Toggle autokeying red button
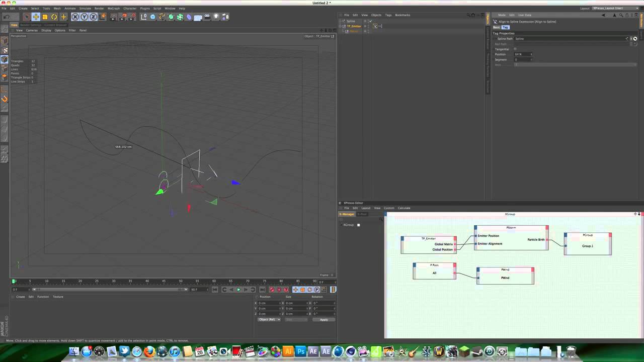644x362 pixels. 279,290
